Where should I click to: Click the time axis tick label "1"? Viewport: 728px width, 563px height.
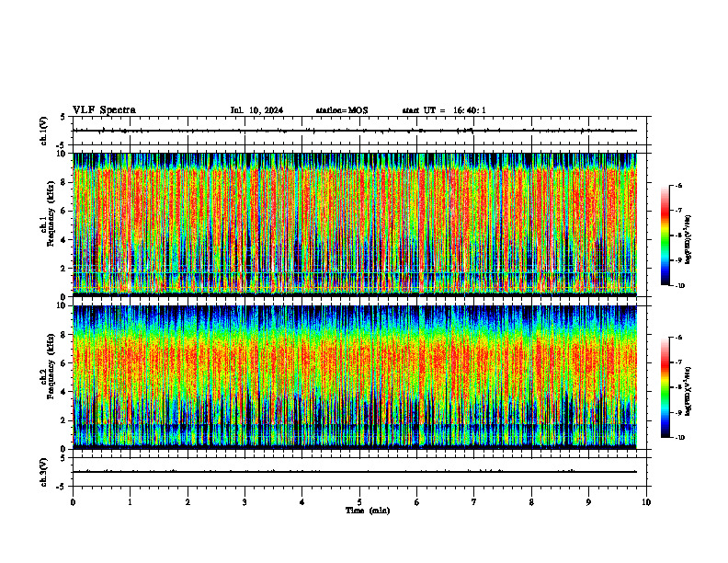pyautogui.click(x=130, y=502)
